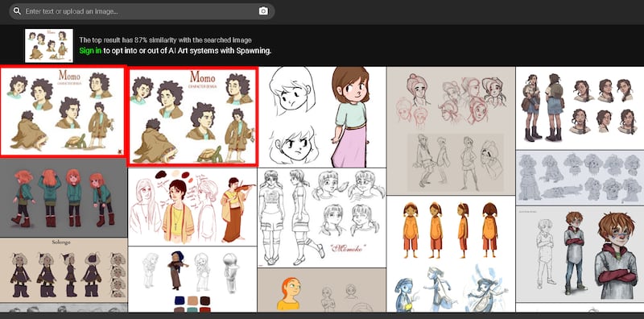Screen dimensions: 644x319
Task: Select the 'Solengo' character turnaround sheet
Action: coord(64,270)
